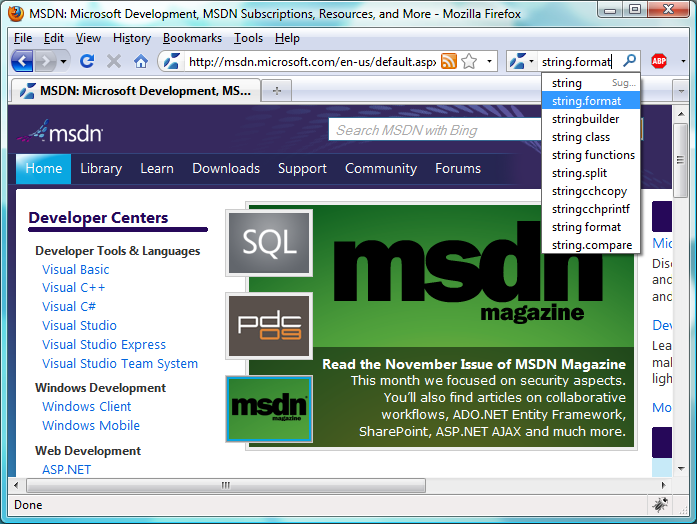Choose the 'string.compare' suggestion
This screenshot has height=524, width=697.
(x=591, y=245)
